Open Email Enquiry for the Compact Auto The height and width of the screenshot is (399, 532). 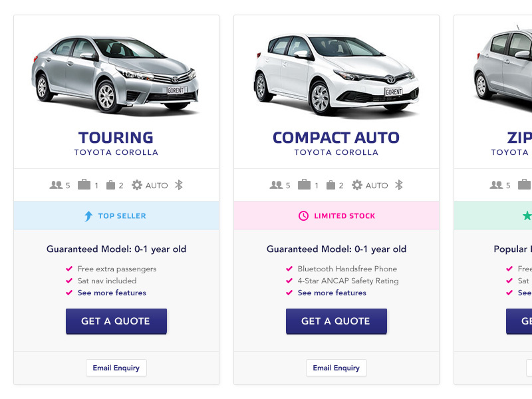(x=336, y=368)
